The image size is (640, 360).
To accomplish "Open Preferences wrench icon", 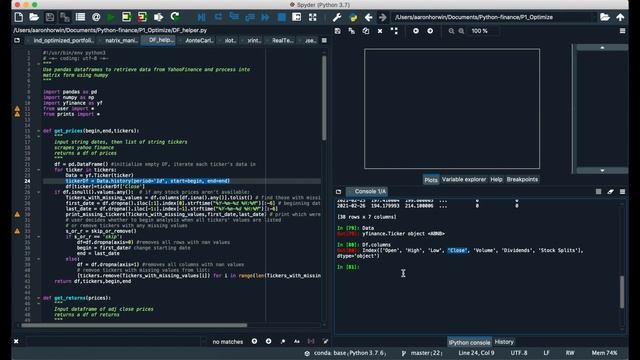I will (x=337, y=17).
